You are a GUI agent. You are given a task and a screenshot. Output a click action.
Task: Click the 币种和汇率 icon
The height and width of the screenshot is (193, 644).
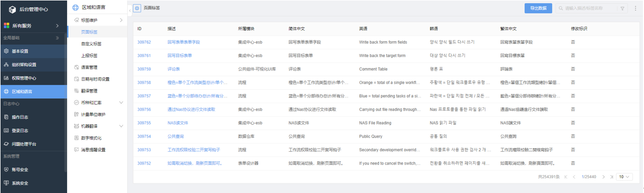[x=76, y=103]
